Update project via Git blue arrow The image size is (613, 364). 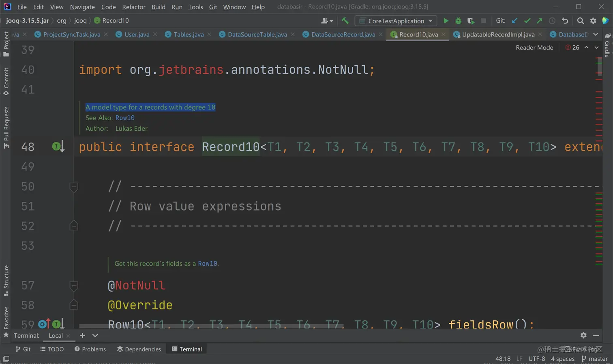[514, 21]
